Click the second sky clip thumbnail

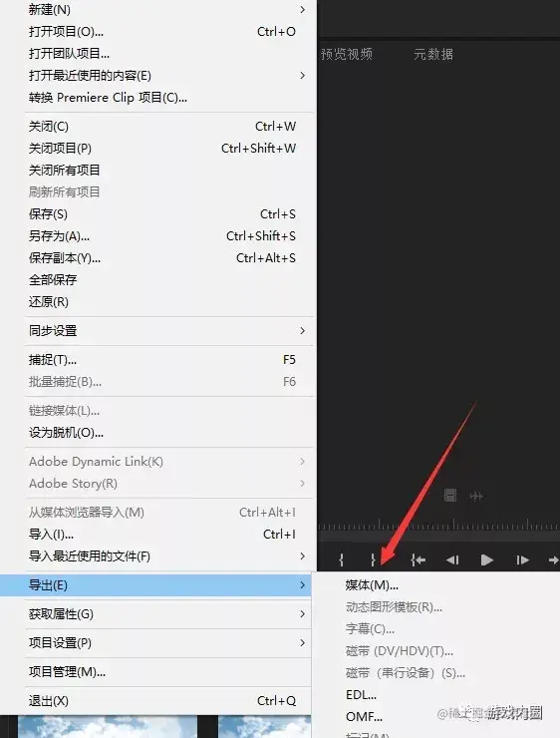pos(264,727)
